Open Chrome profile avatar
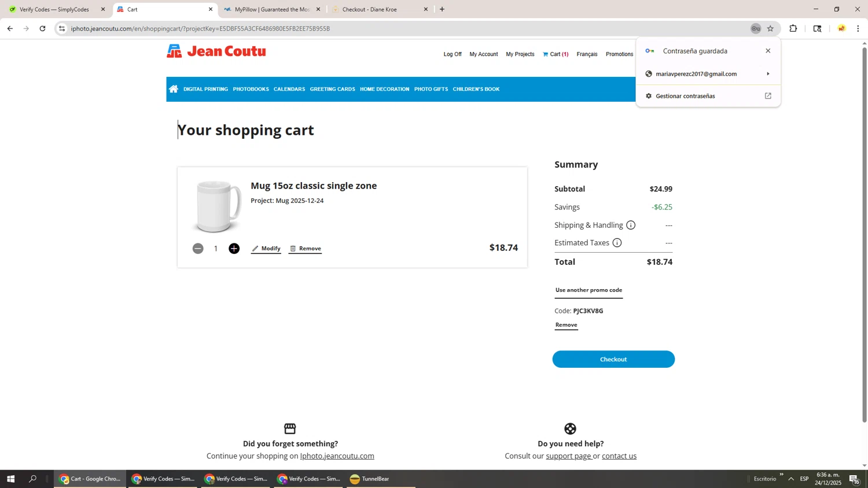The width and height of the screenshot is (868, 488). pos(841,29)
